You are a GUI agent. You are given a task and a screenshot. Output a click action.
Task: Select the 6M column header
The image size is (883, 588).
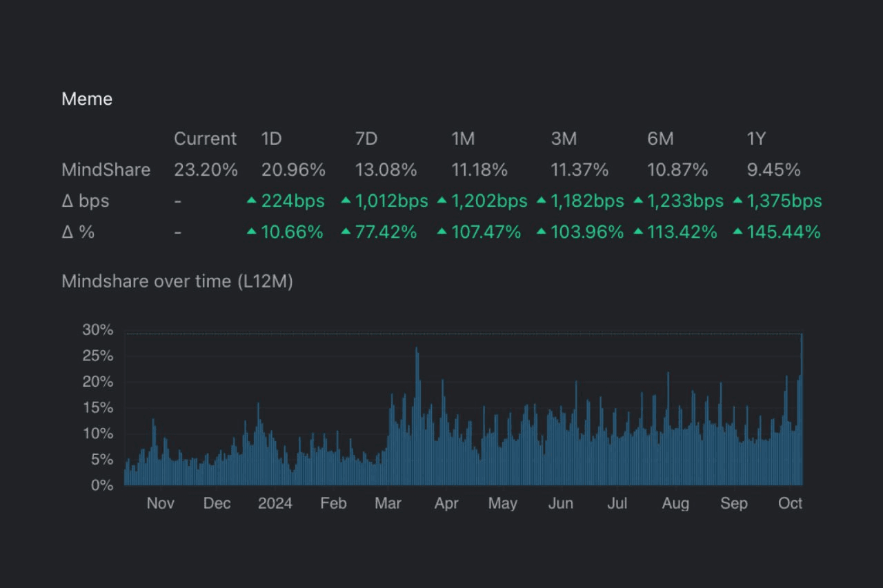[x=660, y=139]
